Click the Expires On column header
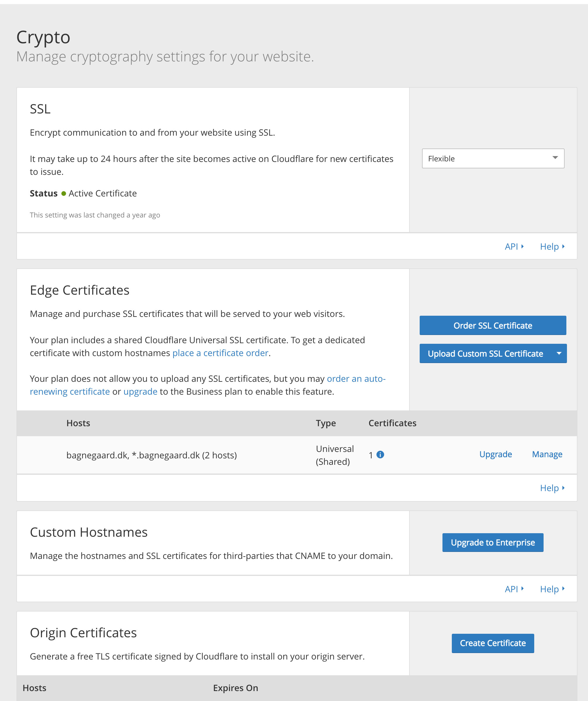This screenshot has height=701, width=588. click(x=235, y=688)
